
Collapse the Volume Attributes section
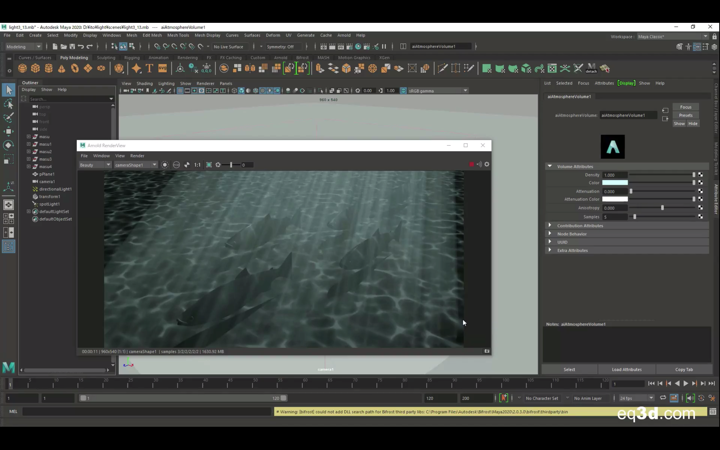click(x=550, y=166)
